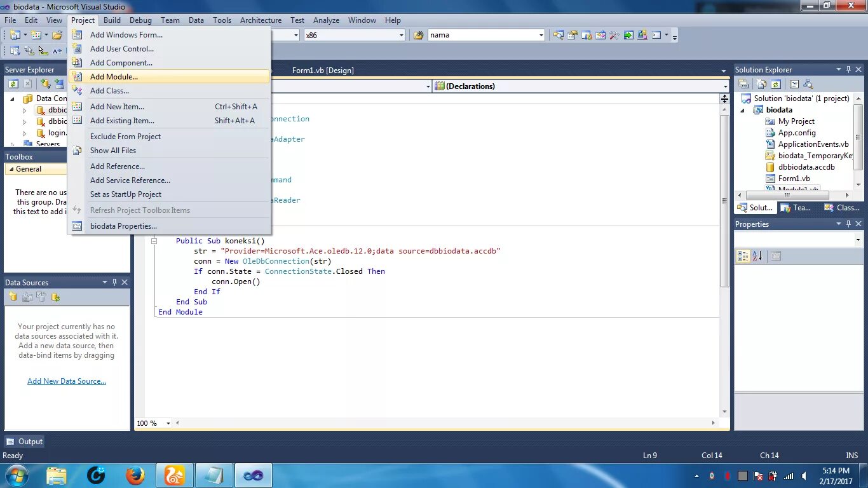The width and height of the screenshot is (868, 488).
Task: Open the 100 % zoom dropdown
Action: [x=168, y=423]
